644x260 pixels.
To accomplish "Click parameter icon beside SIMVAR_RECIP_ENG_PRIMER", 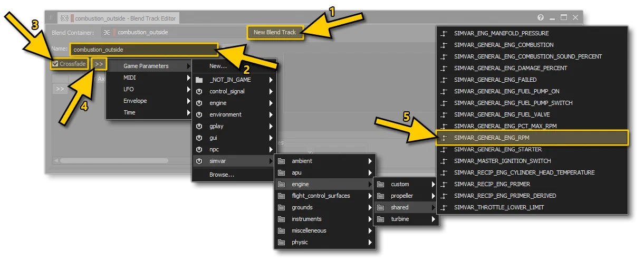I will [444, 184].
